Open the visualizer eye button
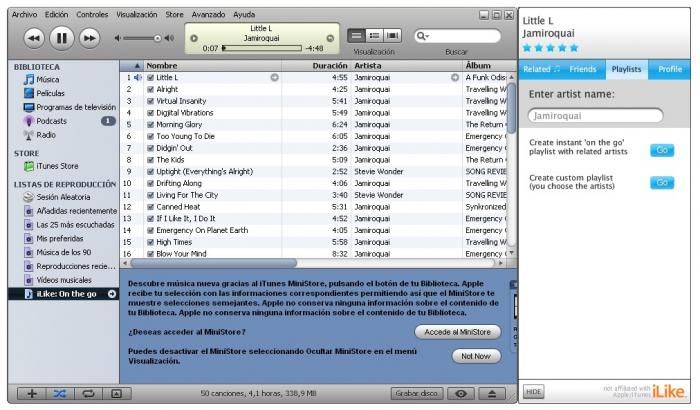 461,393
